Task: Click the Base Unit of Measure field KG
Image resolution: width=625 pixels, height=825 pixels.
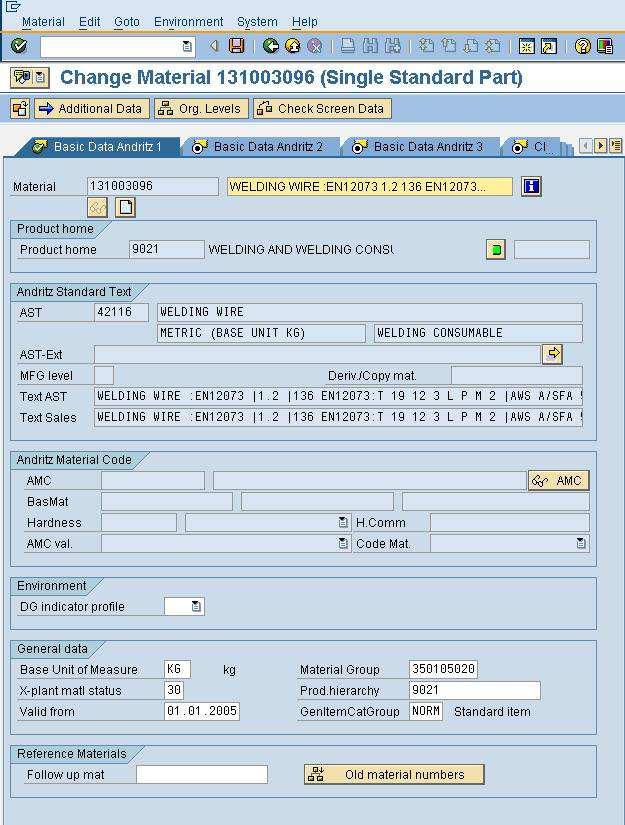Action: click(x=177, y=669)
